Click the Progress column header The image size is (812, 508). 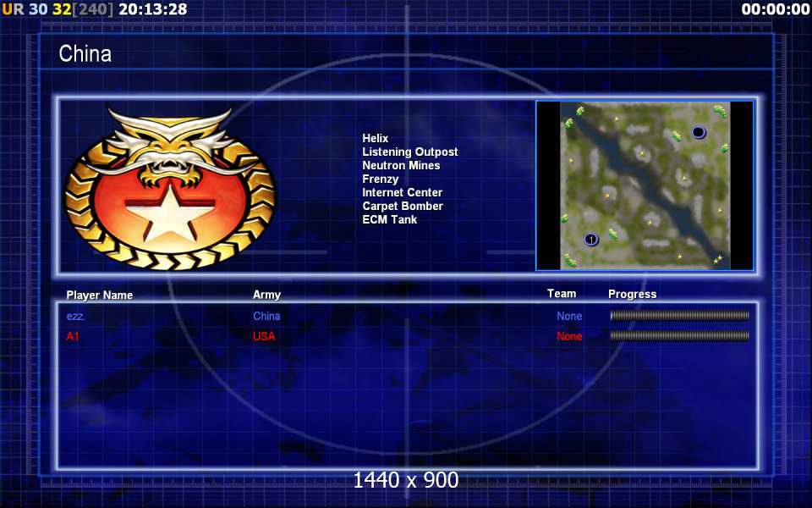click(633, 295)
